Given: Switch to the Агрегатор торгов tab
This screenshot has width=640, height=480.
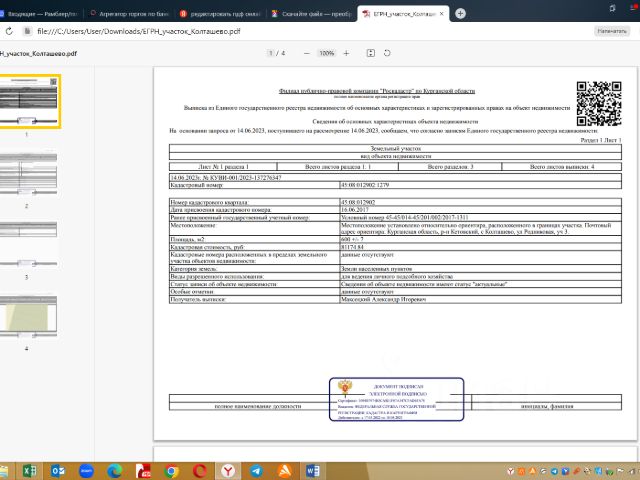Looking at the screenshot, I should point(129,13).
